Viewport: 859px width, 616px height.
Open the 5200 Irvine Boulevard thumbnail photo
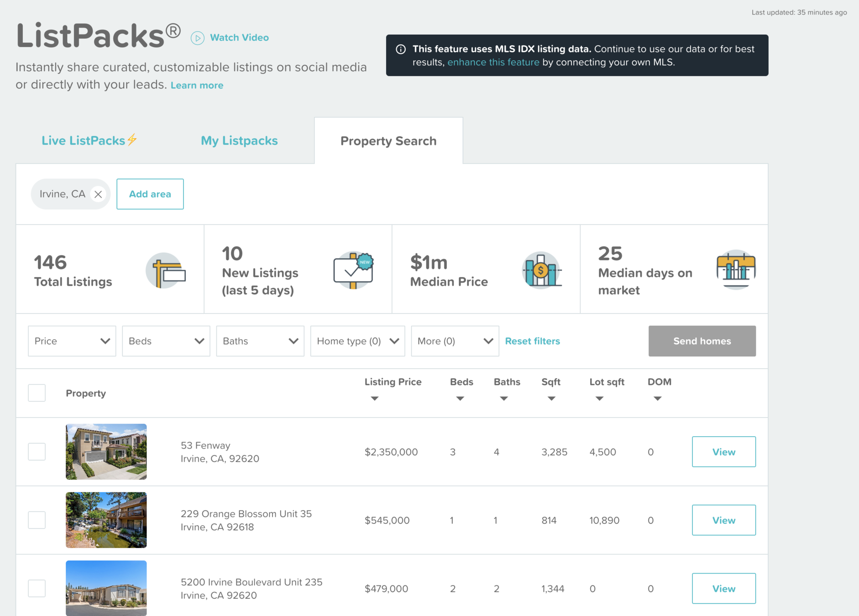[x=106, y=588]
